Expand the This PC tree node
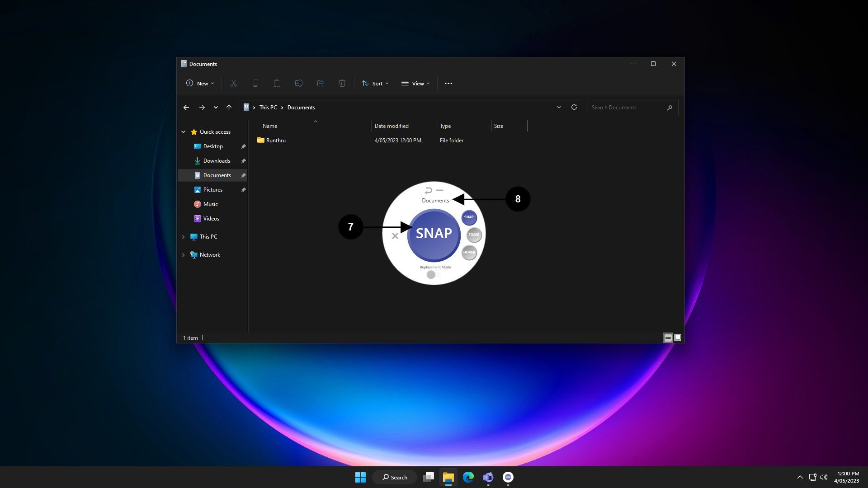Screen dimensions: 868x488 (183, 237)
